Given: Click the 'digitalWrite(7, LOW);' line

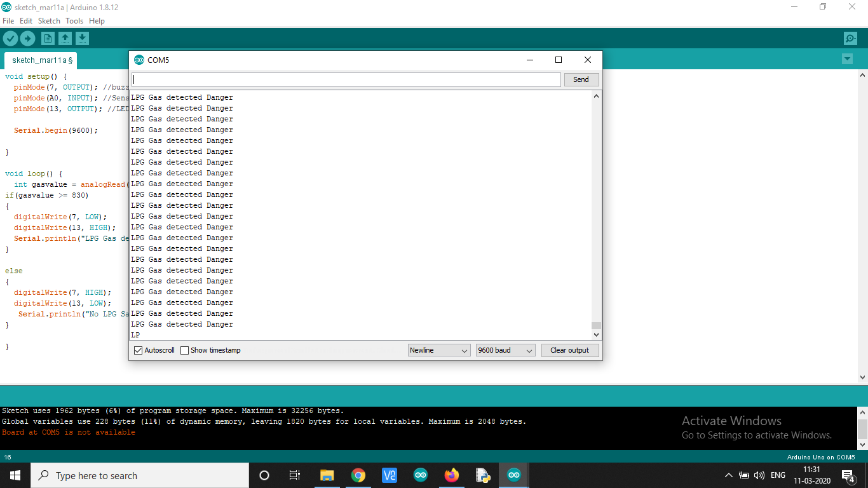Looking at the screenshot, I should [60, 217].
